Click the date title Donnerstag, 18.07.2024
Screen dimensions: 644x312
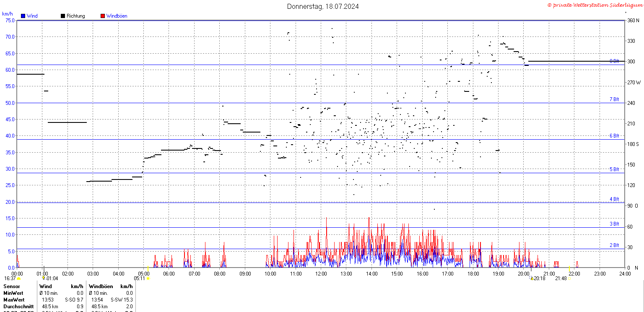click(x=323, y=6)
